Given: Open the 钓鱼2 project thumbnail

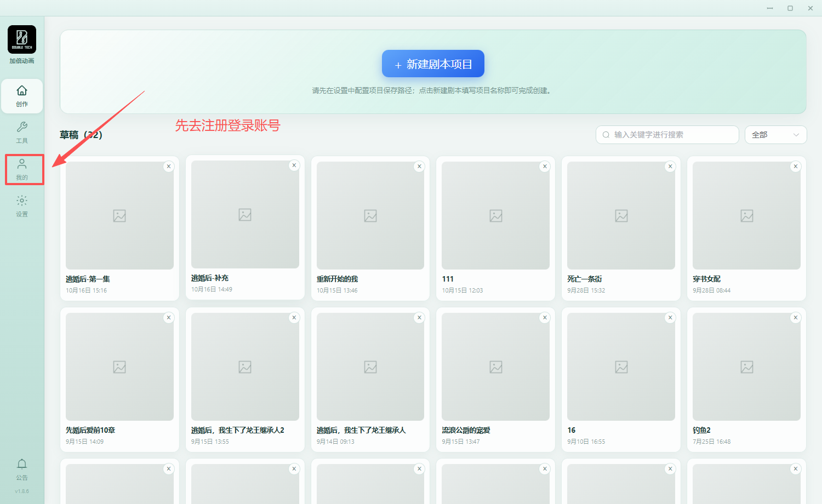Looking at the screenshot, I should 746,366.
